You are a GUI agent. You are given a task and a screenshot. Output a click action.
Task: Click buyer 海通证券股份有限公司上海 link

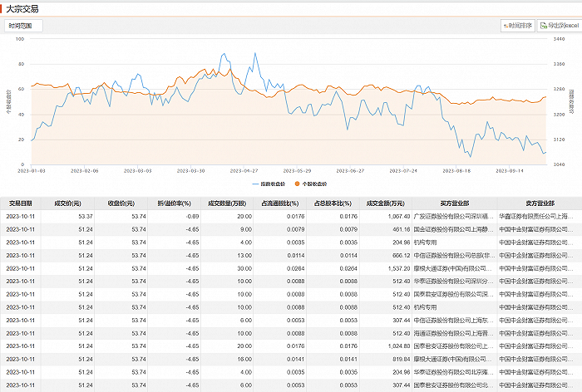point(453,334)
